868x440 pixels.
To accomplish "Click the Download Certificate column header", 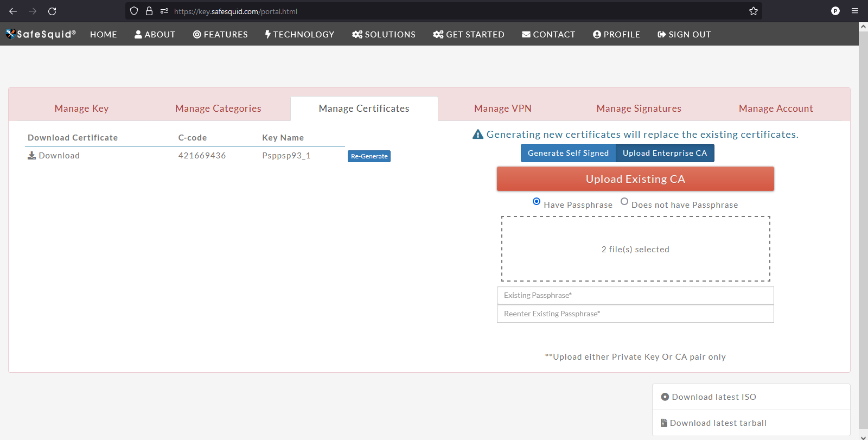I will click(73, 138).
